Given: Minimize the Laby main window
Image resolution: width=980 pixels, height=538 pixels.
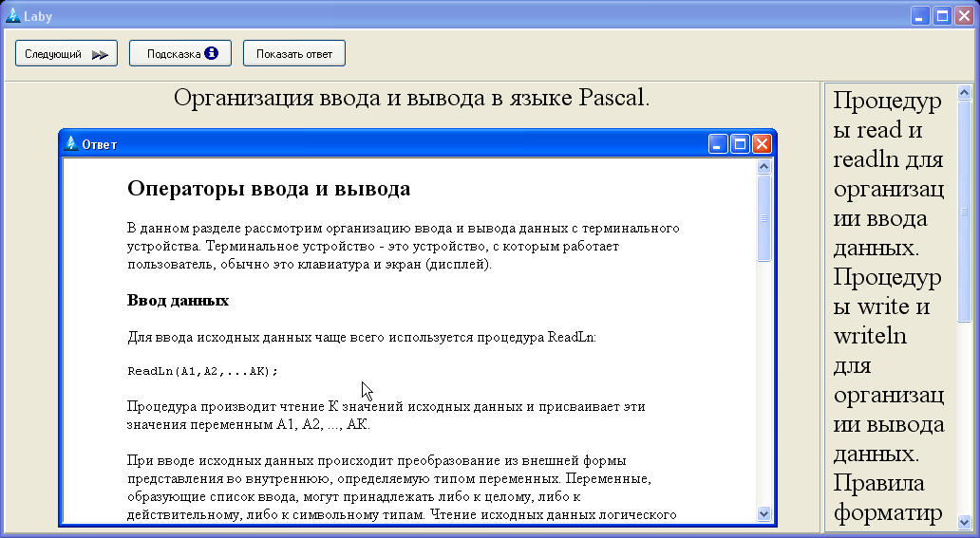Looking at the screenshot, I should coord(920,15).
